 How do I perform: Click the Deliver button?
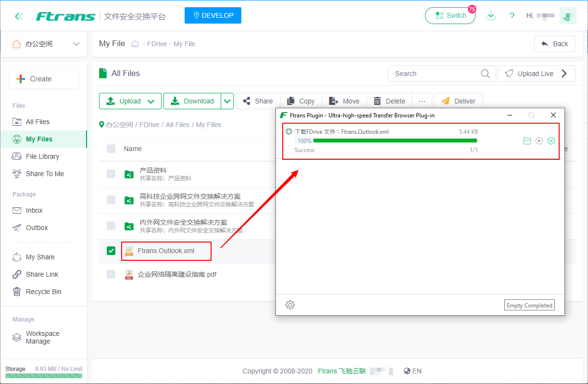click(458, 101)
